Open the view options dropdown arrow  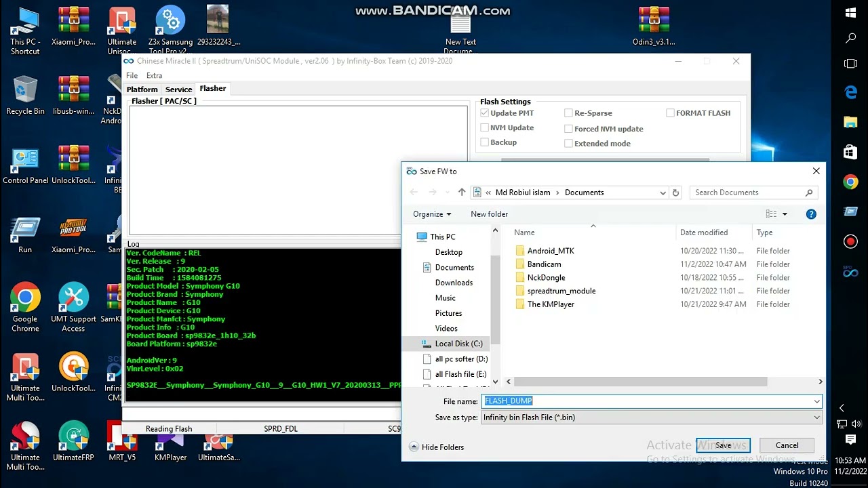[785, 214]
